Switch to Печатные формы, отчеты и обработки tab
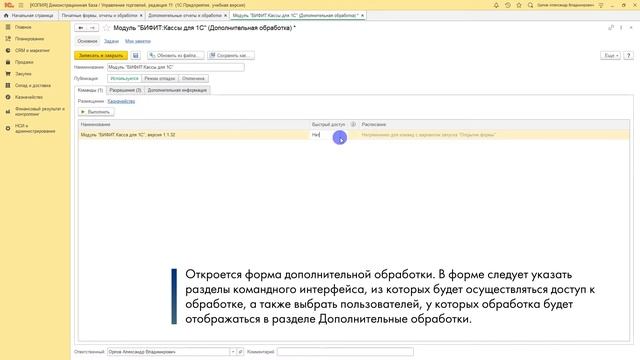Image resolution: width=640 pixels, height=360 pixels. point(99,15)
